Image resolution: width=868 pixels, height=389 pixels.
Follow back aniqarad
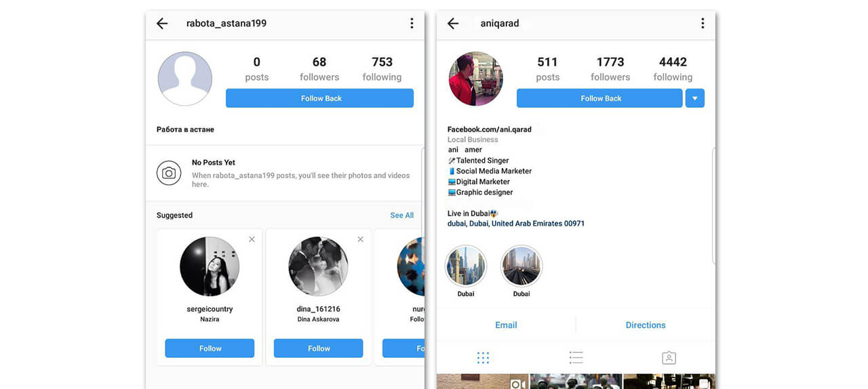599,98
